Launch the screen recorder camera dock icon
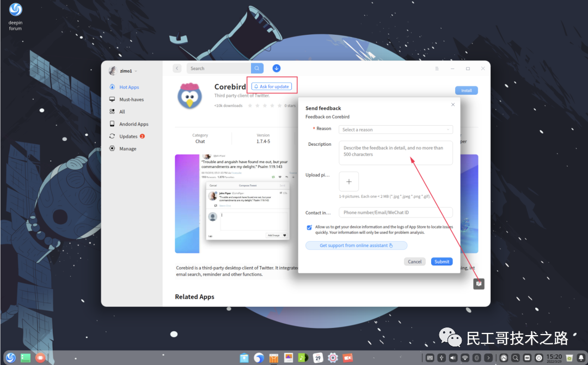This screenshot has width=588, height=365. [347, 358]
